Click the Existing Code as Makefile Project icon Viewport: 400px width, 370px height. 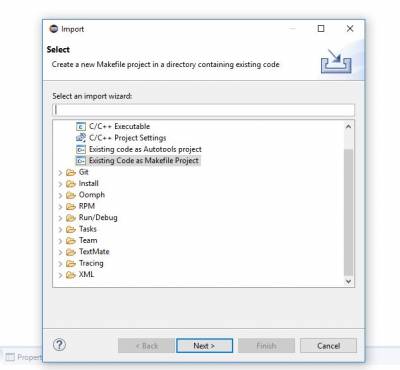[81, 161]
